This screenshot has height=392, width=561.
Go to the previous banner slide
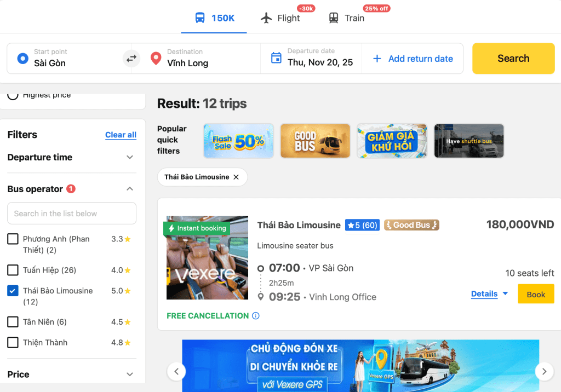tap(176, 371)
